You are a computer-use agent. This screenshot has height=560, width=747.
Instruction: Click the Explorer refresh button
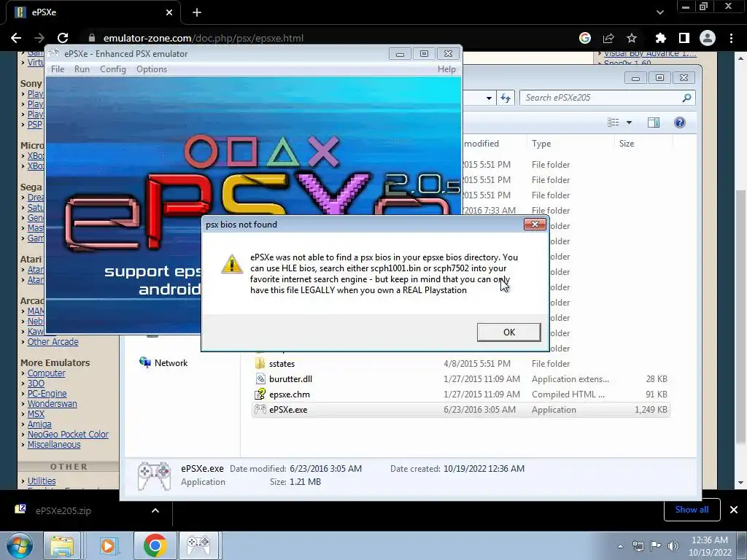point(506,98)
